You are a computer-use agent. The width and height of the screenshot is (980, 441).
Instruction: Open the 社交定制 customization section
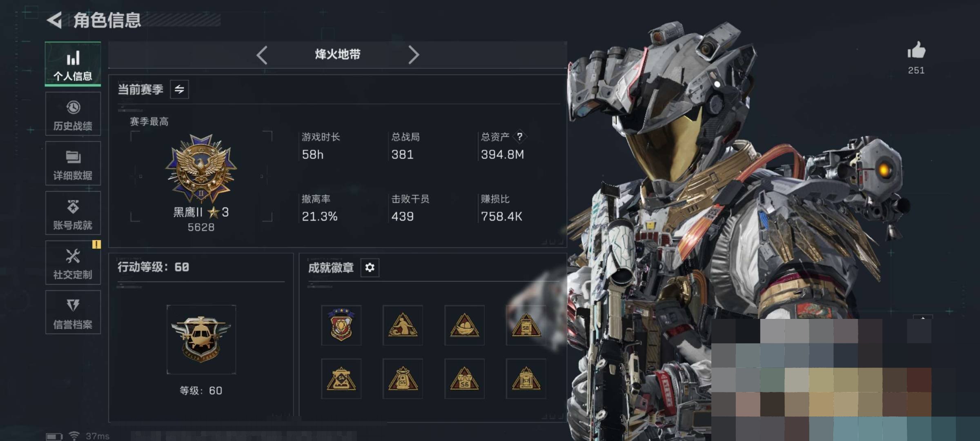(73, 263)
